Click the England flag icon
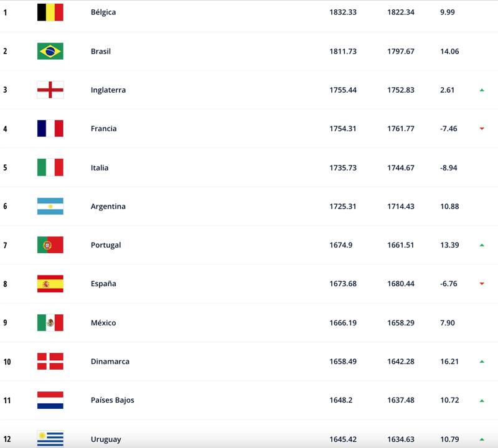Screen dimensions: 498x448 [50, 90]
